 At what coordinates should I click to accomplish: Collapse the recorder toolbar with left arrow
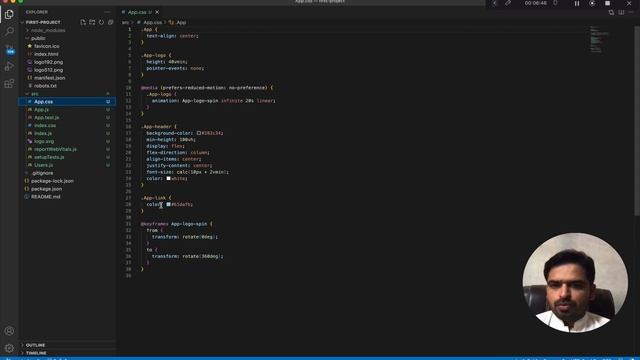[x=494, y=3]
